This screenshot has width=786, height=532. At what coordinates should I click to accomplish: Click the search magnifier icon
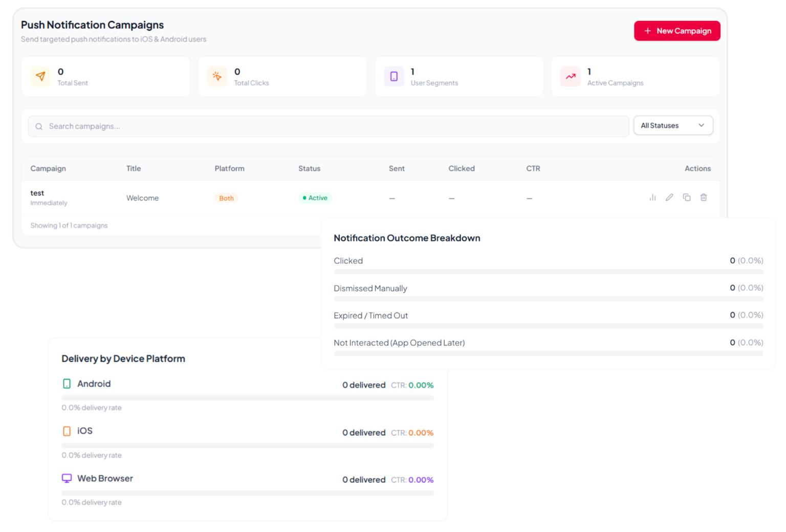39,126
